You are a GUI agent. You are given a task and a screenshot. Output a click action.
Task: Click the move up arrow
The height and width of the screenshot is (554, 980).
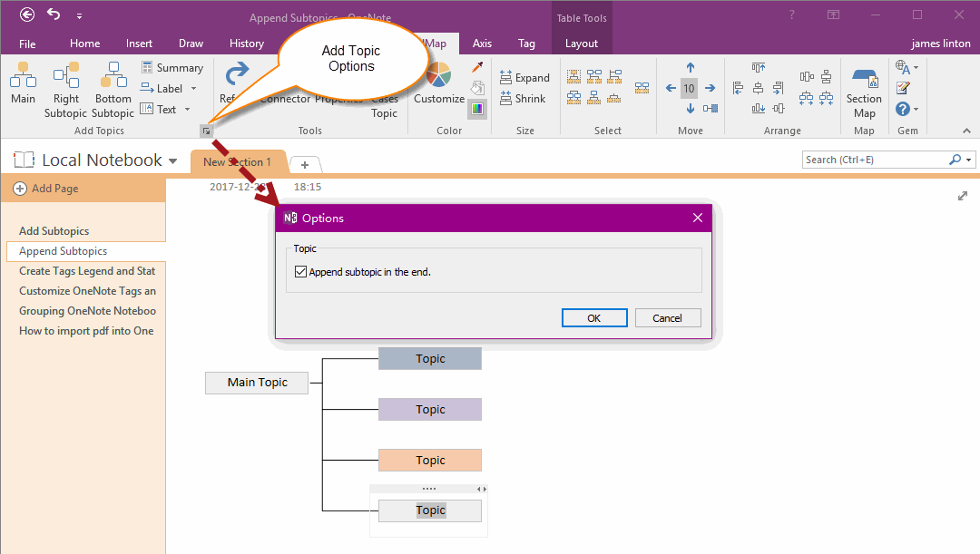point(690,67)
